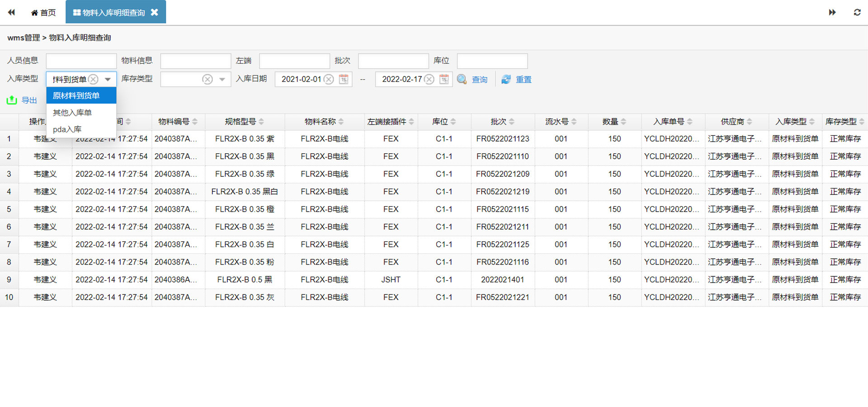Click the 库位 filter input field
Viewport: 868px width, 407px height.
point(492,61)
